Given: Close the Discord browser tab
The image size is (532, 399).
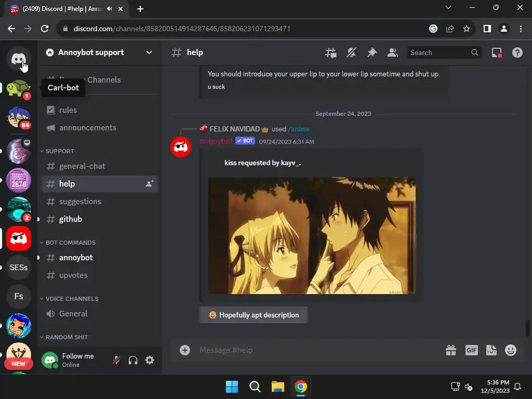Looking at the screenshot, I should click(x=121, y=9).
